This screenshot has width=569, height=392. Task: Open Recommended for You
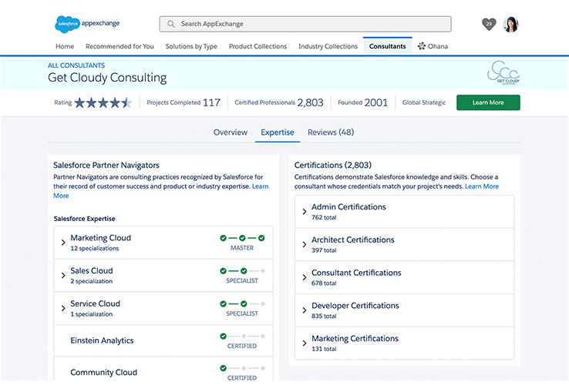point(120,46)
